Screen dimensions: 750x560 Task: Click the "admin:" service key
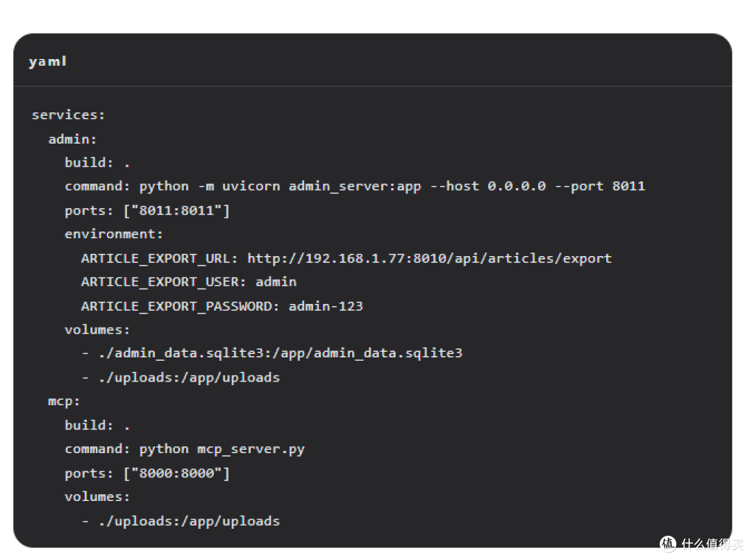tap(72, 139)
